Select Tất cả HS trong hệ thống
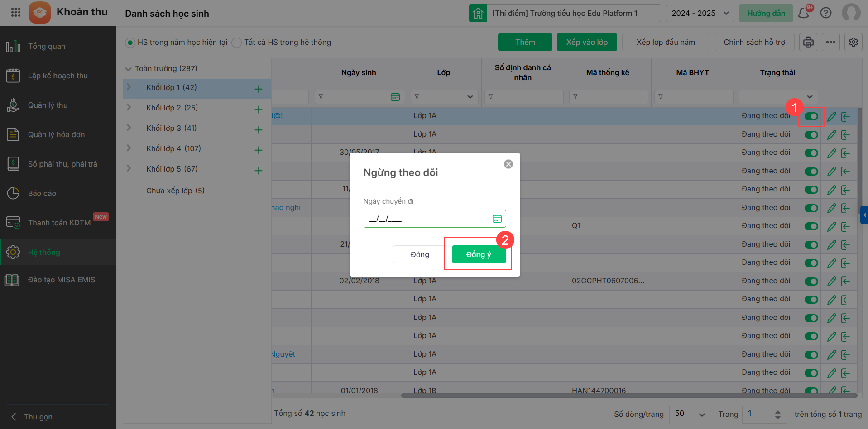Image resolution: width=868 pixels, height=429 pixels. coord(236,43)
